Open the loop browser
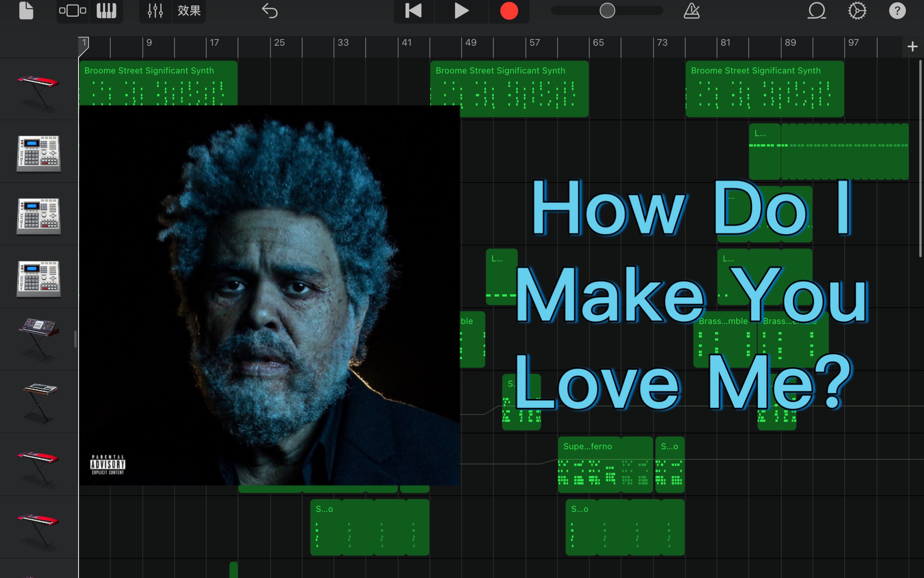This screenshot has width=924, height=578. click(x=817, y=11)
